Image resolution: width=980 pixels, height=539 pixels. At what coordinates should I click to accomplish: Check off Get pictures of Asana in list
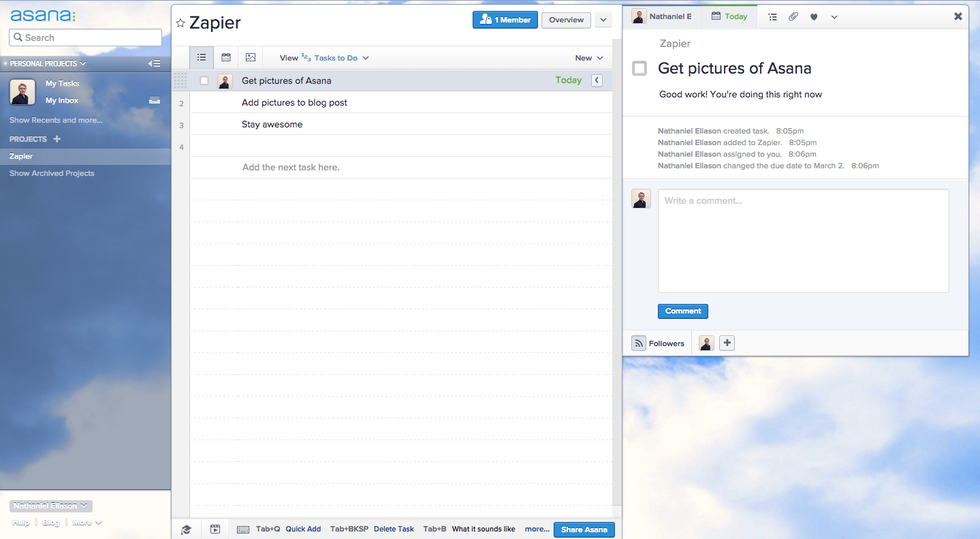(x=204, y=80)
